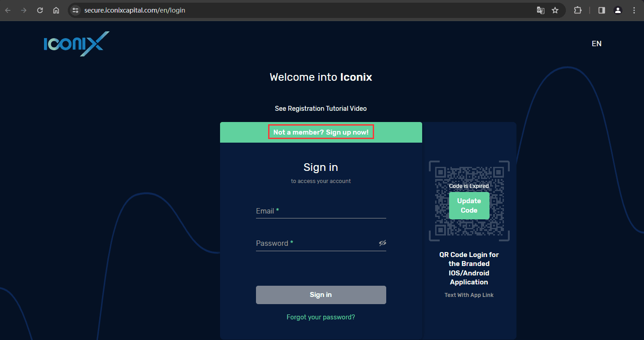Click the translate page icon
644x340 pixels.
click(x=541, y=10)
